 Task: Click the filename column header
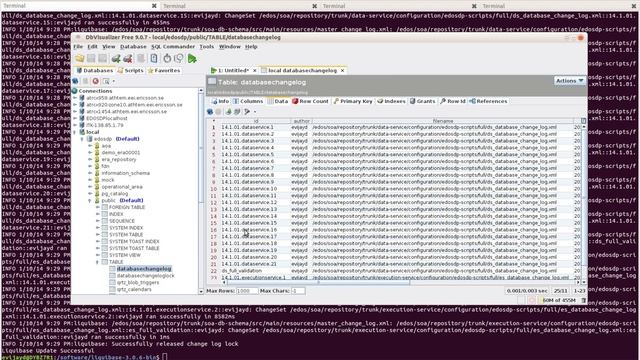443,121
